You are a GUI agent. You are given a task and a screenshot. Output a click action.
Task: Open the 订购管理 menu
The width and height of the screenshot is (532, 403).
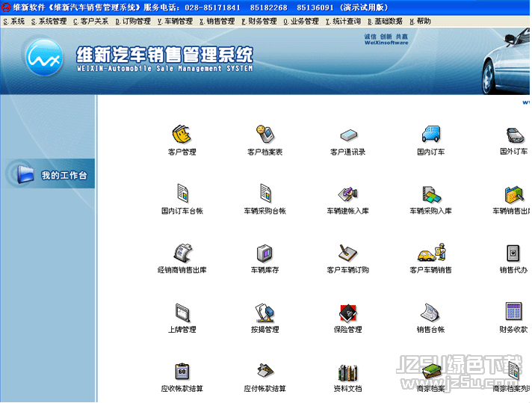pos(133,22)
